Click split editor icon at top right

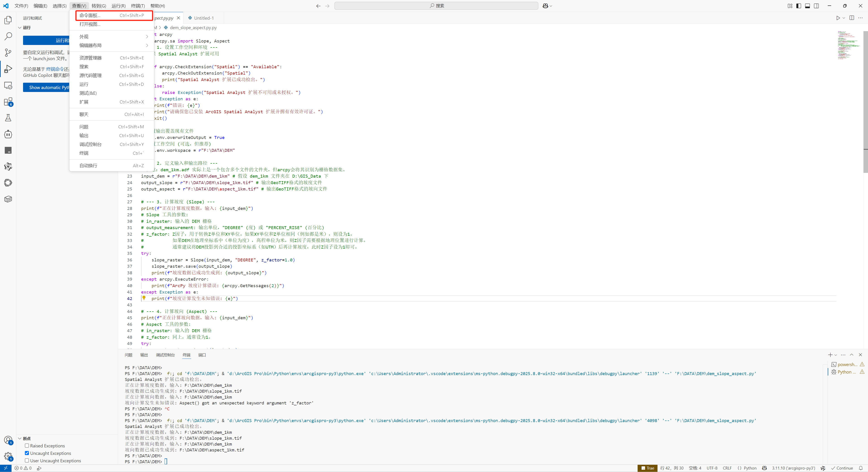(851, 18)
